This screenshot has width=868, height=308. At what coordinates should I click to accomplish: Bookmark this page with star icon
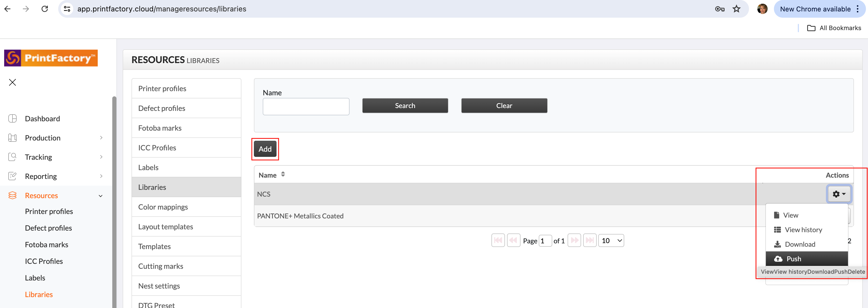pos(737,9)
